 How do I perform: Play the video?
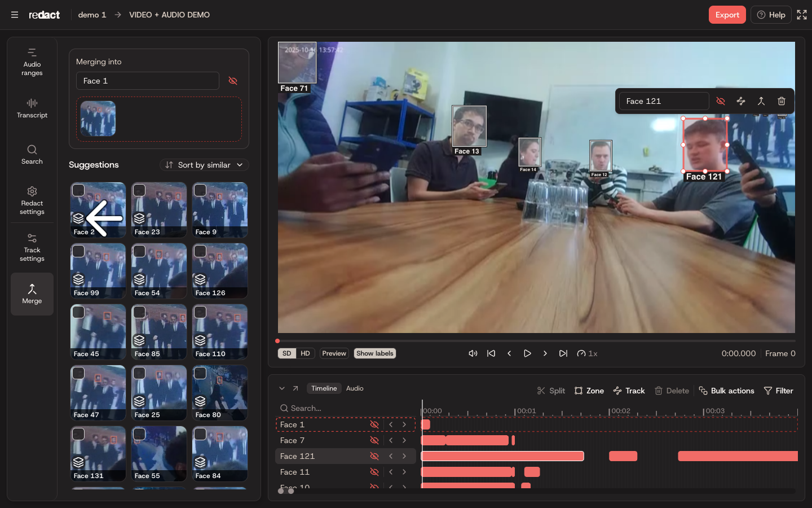(527, 353)
